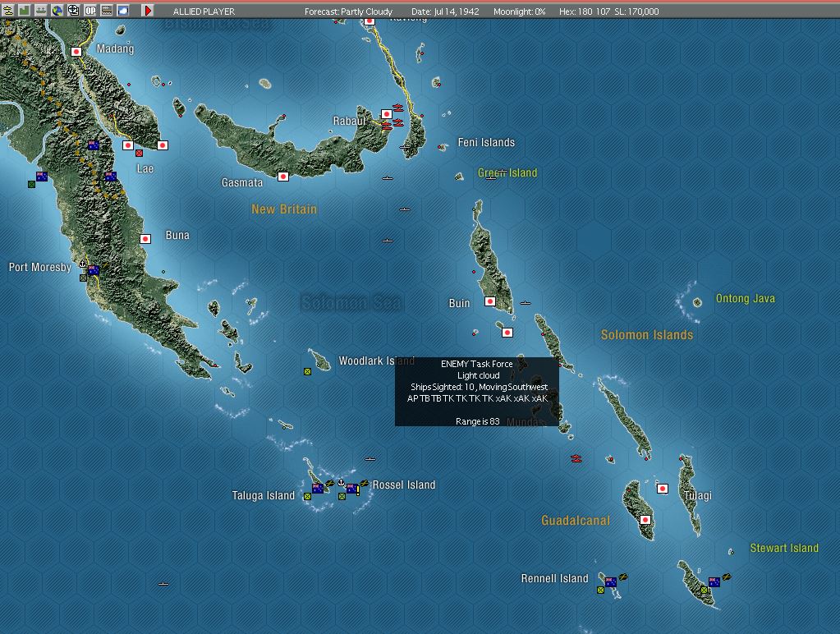Click the Hex: 180 107 coordinates text
Viewport: 840px width, 634px height.
pos(585,11)
